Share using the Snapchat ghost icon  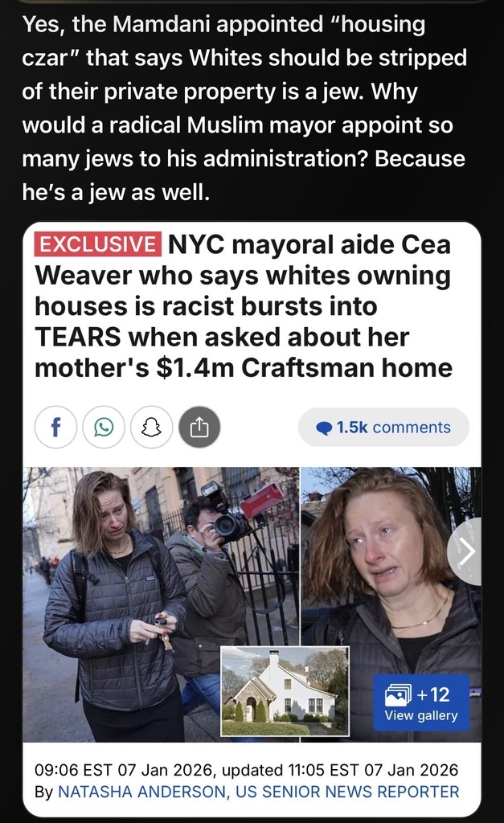pyautogui.click(x=151, y=428)
